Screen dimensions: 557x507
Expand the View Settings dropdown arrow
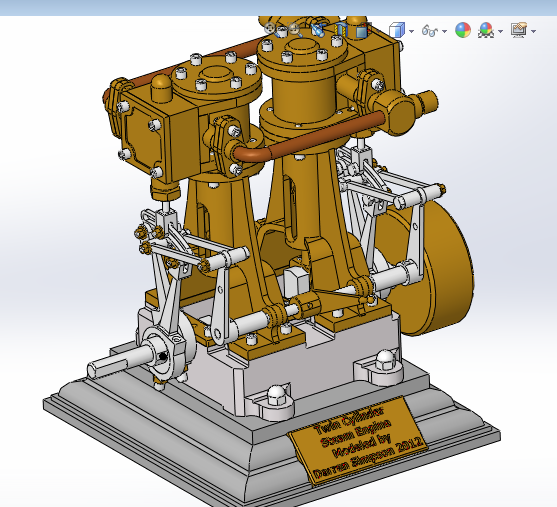coord(533,31)
